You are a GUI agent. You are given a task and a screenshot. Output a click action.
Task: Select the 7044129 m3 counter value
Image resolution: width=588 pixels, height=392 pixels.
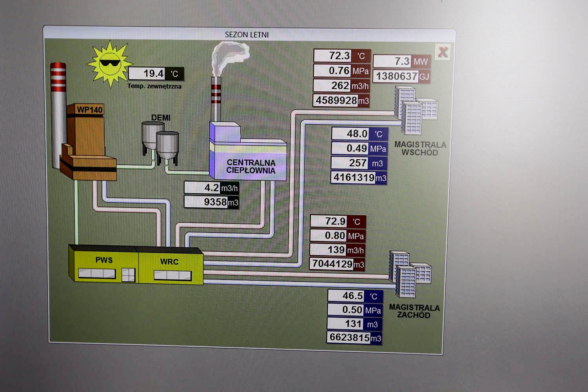338,264
